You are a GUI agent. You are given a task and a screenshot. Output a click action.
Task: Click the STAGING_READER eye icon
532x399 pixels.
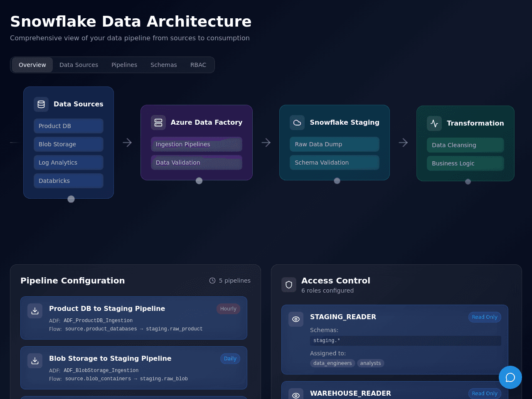[296, 319]
